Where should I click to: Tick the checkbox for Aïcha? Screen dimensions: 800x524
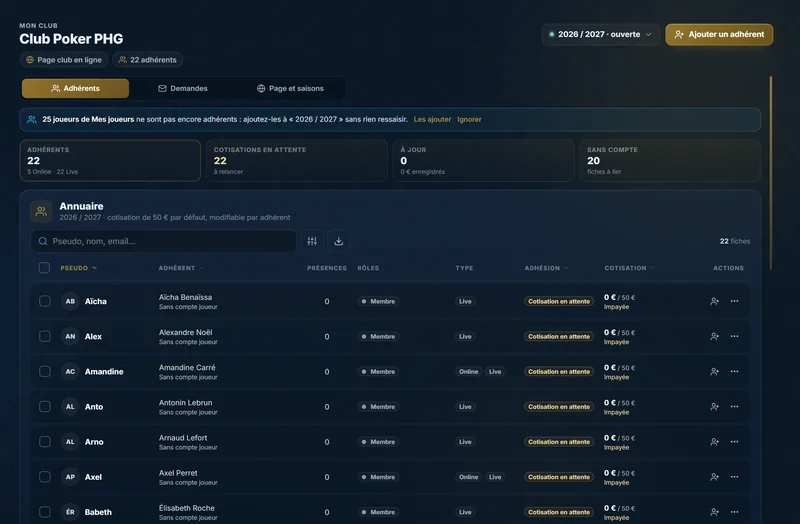tap(45, 301)
